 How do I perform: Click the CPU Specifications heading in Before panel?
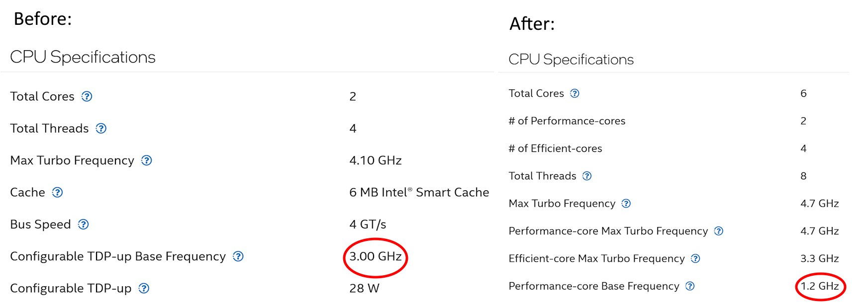(x=83, y=57)
